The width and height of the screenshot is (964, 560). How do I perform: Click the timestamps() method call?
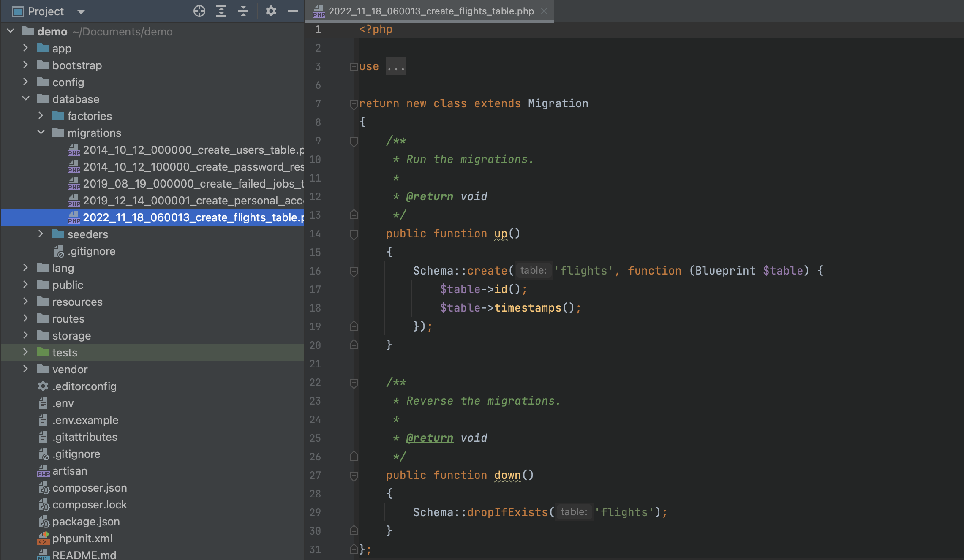[x=528, y=308]
